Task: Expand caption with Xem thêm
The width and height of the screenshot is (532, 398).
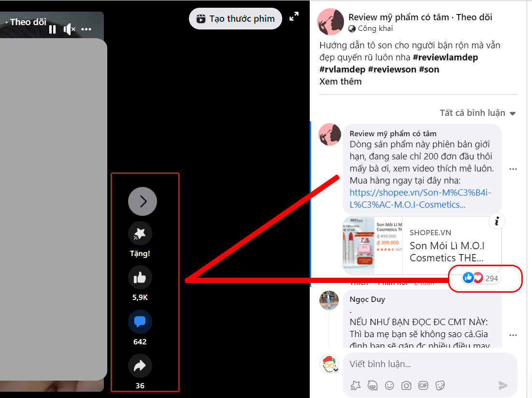Action: [x=340, y=82]
